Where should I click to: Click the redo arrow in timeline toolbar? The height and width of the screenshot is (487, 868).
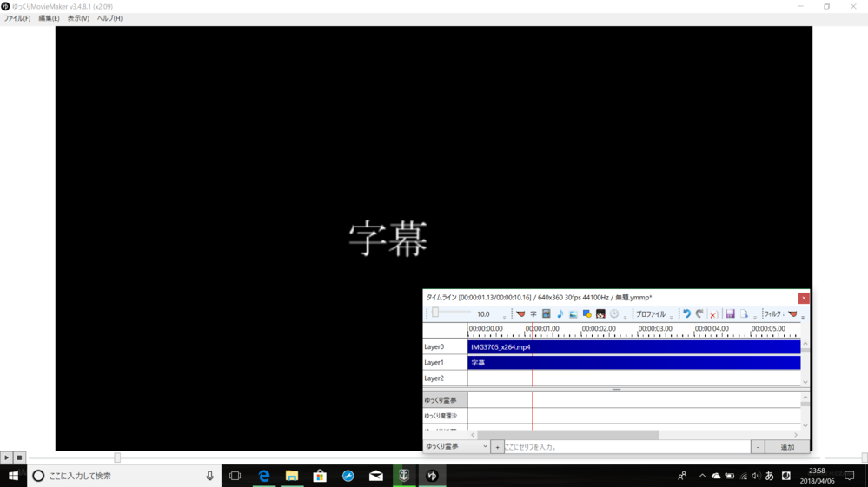(699, 314)
